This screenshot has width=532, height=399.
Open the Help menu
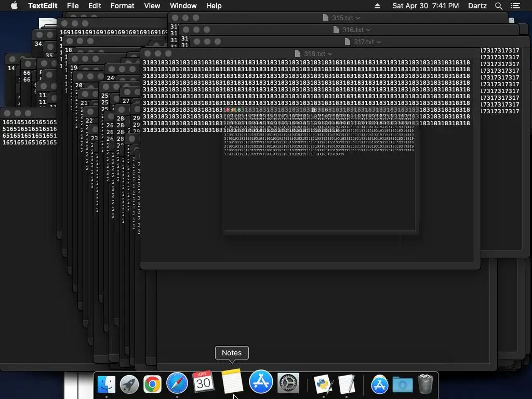(x=214, y=6)
